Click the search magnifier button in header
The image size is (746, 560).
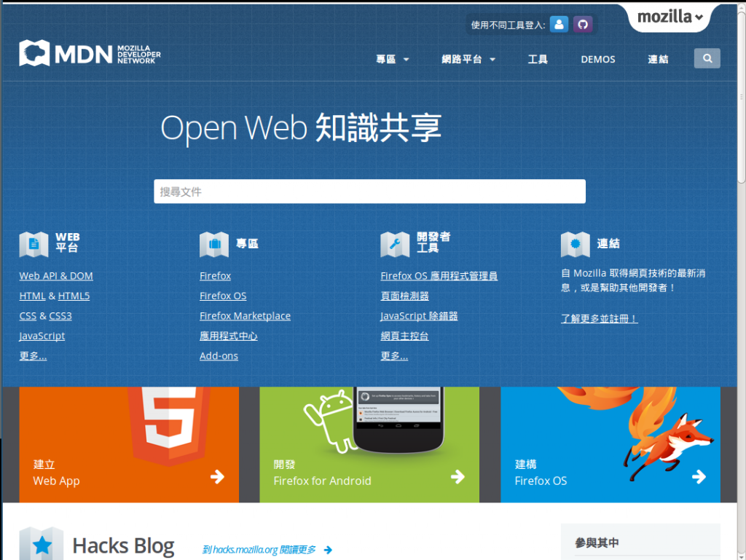(707, 58)
